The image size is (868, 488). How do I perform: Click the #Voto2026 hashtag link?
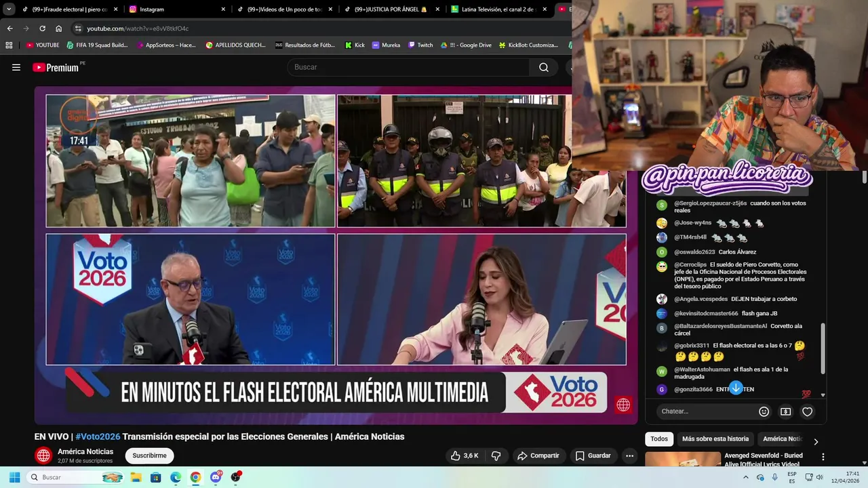click(98, 436)
